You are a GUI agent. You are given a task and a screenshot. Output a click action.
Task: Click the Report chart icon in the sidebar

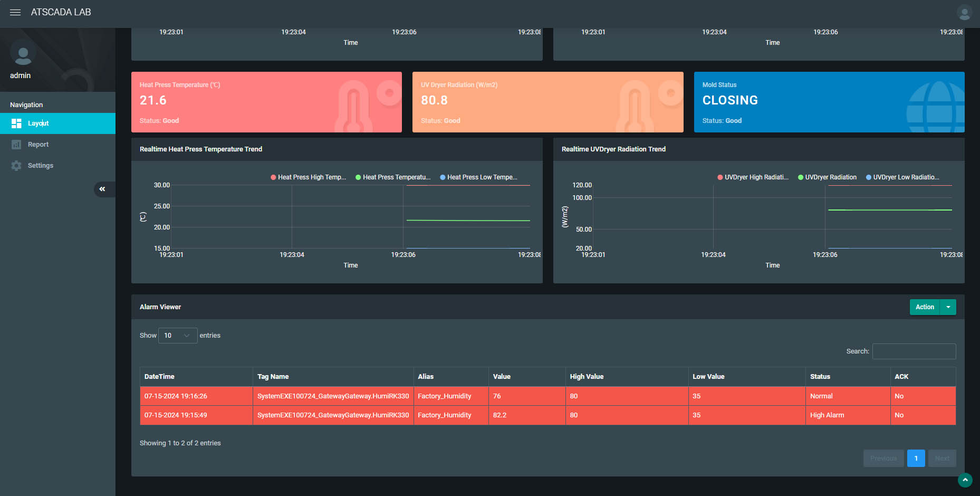pos(16,145)
